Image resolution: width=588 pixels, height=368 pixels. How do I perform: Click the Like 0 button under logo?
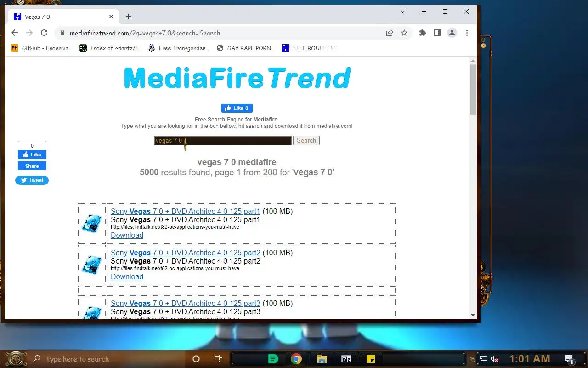point(237,108)
